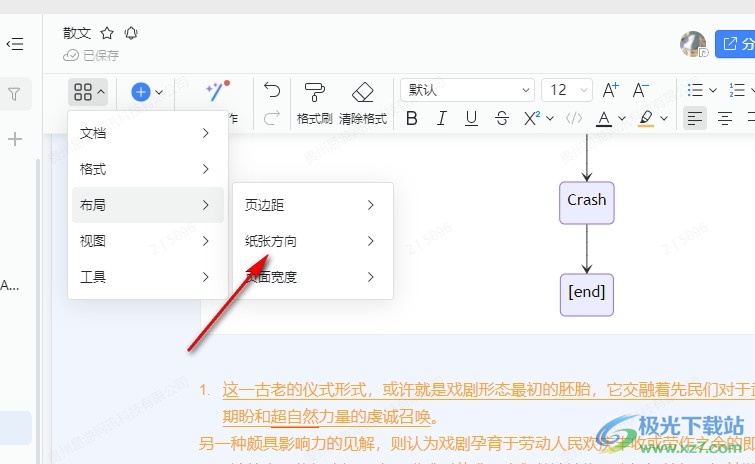
Task: Click the blue share button
Action: pos(735,44)
